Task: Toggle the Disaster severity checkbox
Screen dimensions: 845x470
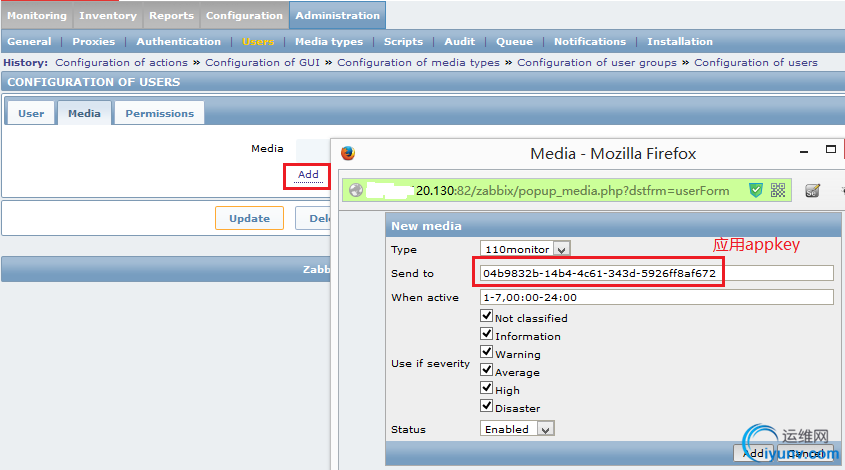Action: coord(487,405)
